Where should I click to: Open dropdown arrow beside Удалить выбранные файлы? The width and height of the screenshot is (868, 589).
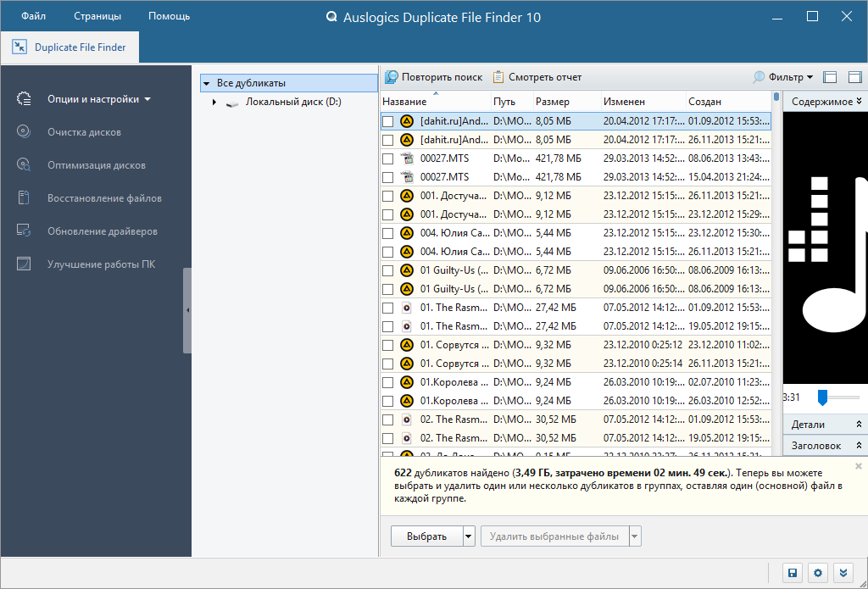[635, 536]
